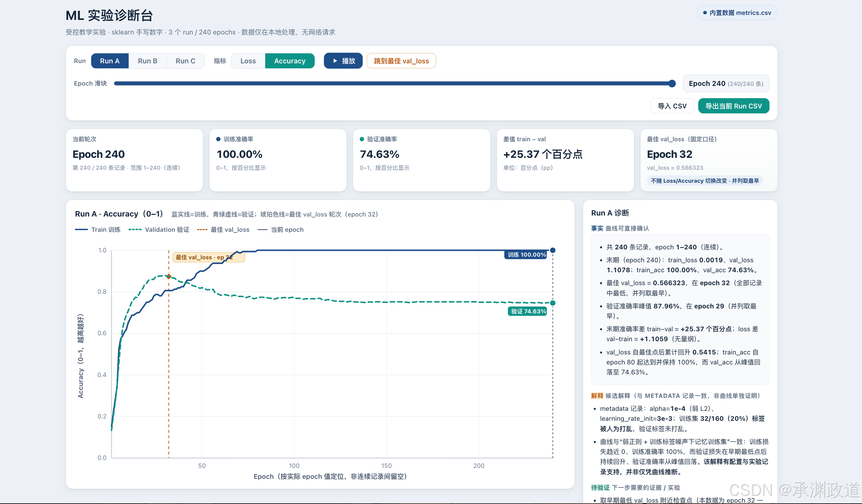Click the 解释 tag in diagnosis panel
Image resolution: width=862 pixels, height=504 pixels.
(597, 396)
